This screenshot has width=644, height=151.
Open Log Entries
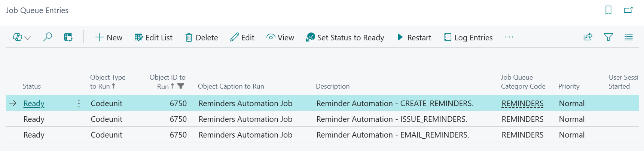(468, 37)
